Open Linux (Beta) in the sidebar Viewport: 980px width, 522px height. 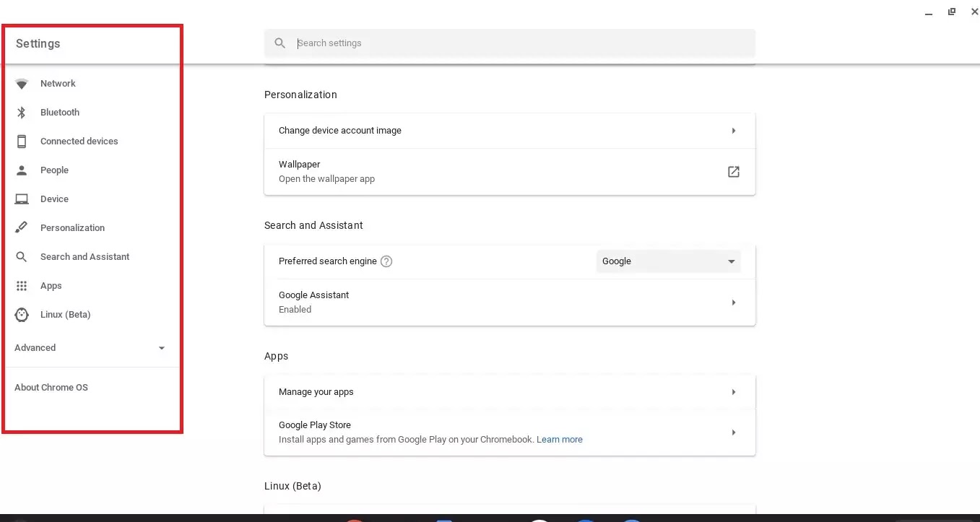click(x=66, y=315)
